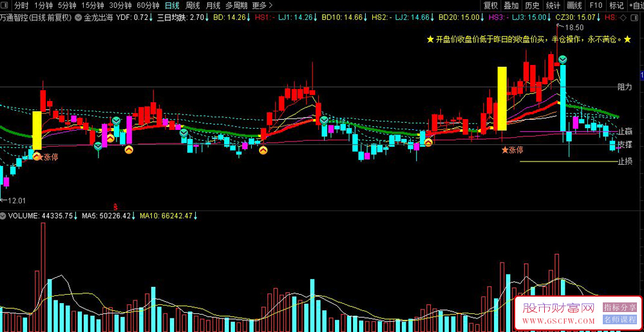
Task: Click the orange buy arrow beside left 张停 label
Action: pos(37,156)
